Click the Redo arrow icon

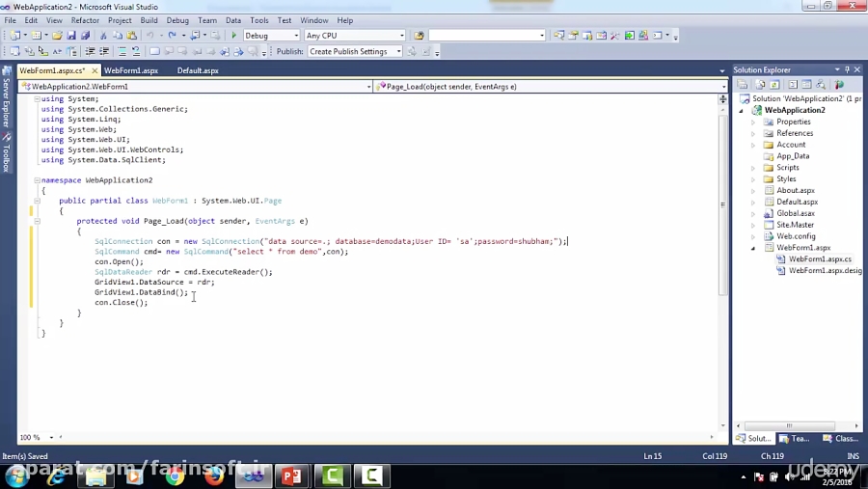coord(173,36)
